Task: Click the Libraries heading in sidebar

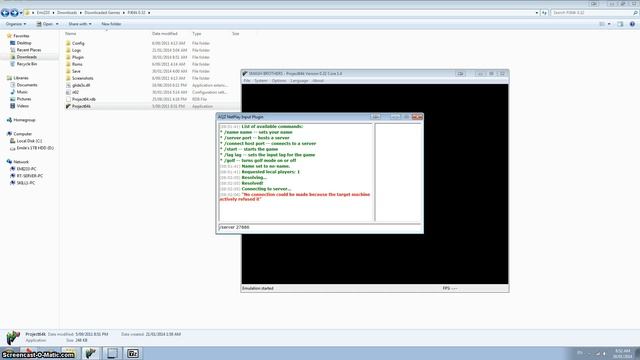Action: (18, 78)
